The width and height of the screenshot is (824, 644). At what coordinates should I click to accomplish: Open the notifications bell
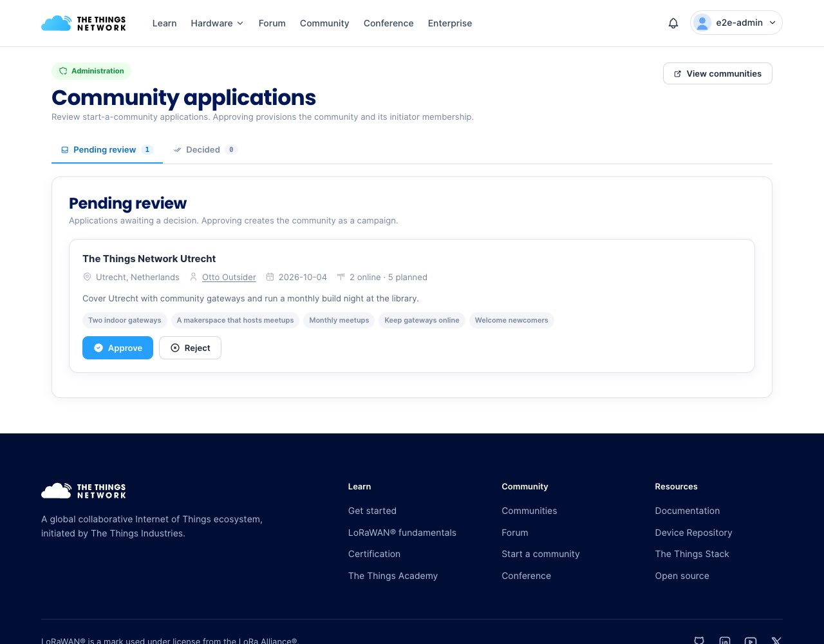pyautogui.click(x=673, y=23)
